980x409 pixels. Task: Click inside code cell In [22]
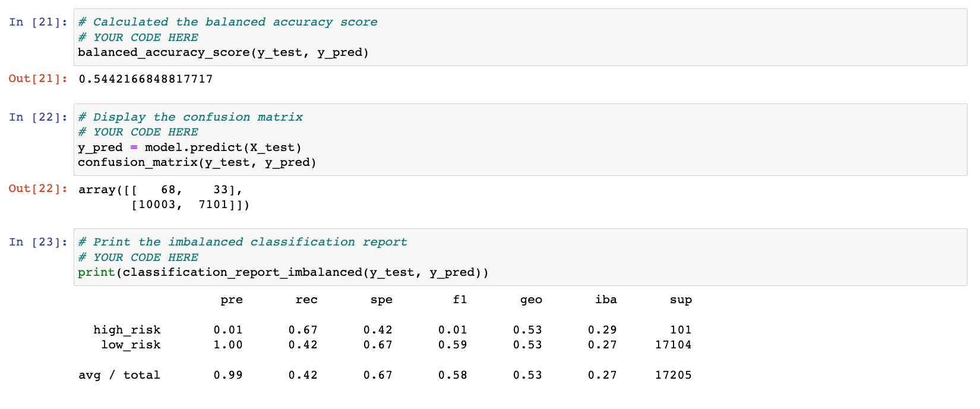[520, 139]
